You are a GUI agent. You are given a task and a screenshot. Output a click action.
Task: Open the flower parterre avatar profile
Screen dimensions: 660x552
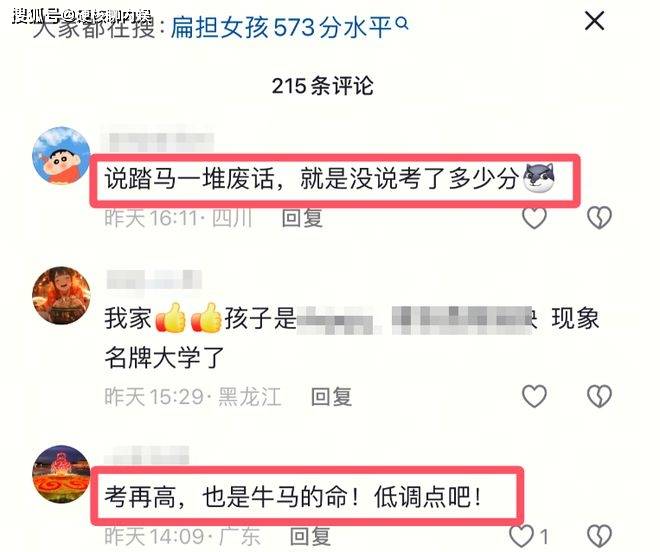61,474
